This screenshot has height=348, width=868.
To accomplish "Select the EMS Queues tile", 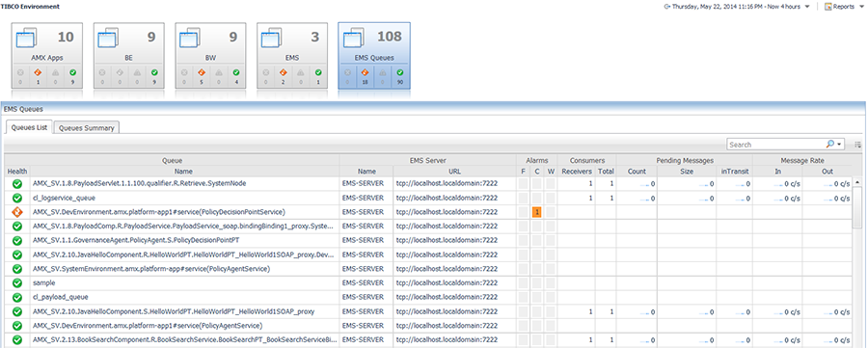I will pyautogui.click(x=374, y=55).
